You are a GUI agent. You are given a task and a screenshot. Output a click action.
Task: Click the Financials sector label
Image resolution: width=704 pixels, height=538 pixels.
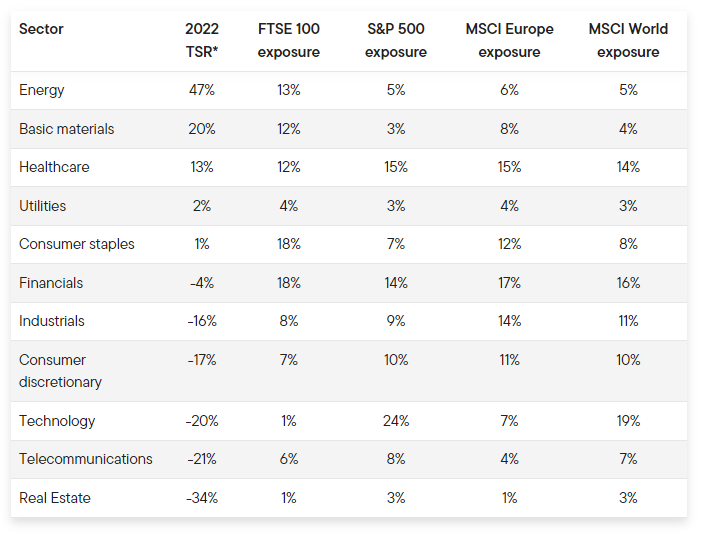(x=52, y=283)
